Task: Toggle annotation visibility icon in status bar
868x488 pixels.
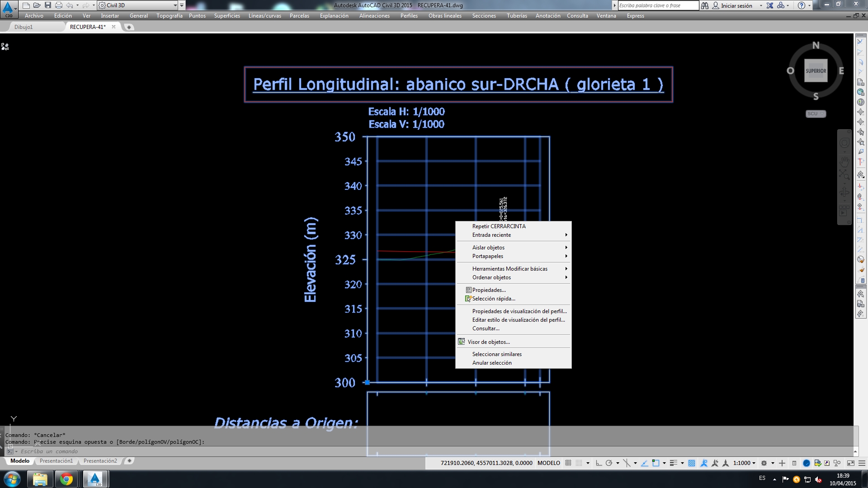Action: tap(704, 463)
